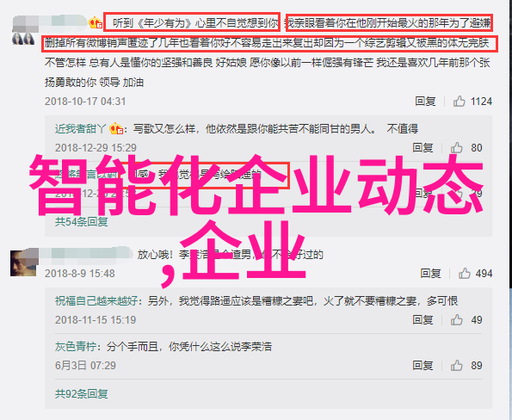The height and width of the screenshot is (420, 512).
Task: Click the VIP crown badge beside 近我者甜丫
Action: 116,129
